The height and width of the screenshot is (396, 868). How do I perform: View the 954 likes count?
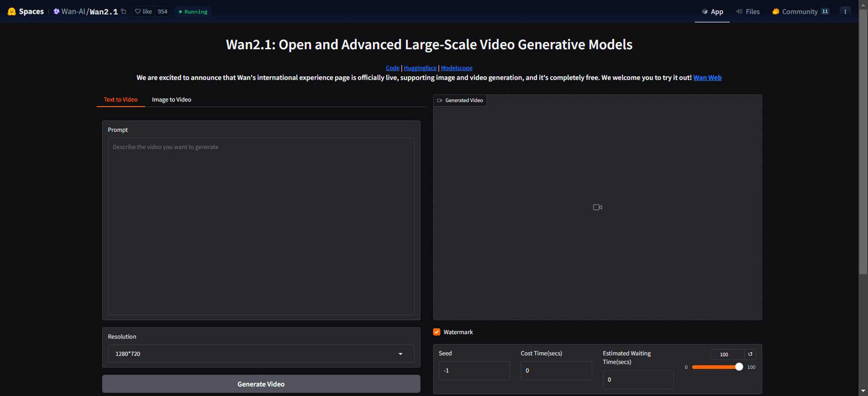click(x=162, y=11)
